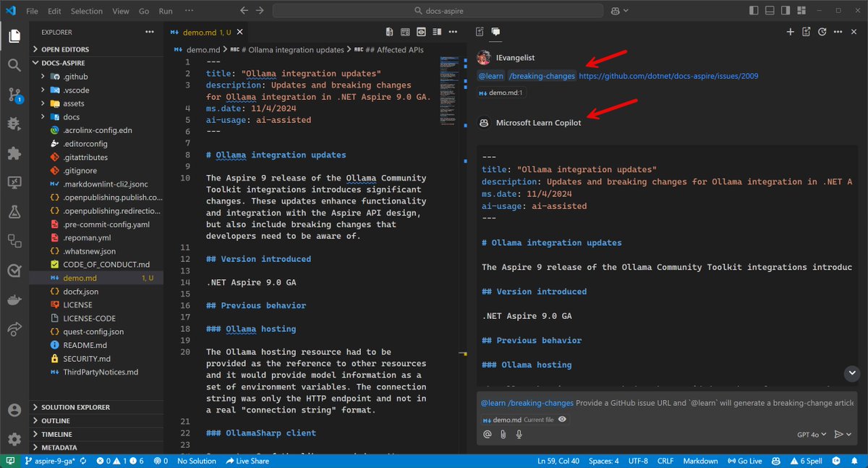The image size is (868, 468).
Task: Expand the docs folder
Action: tap(96, 116)
